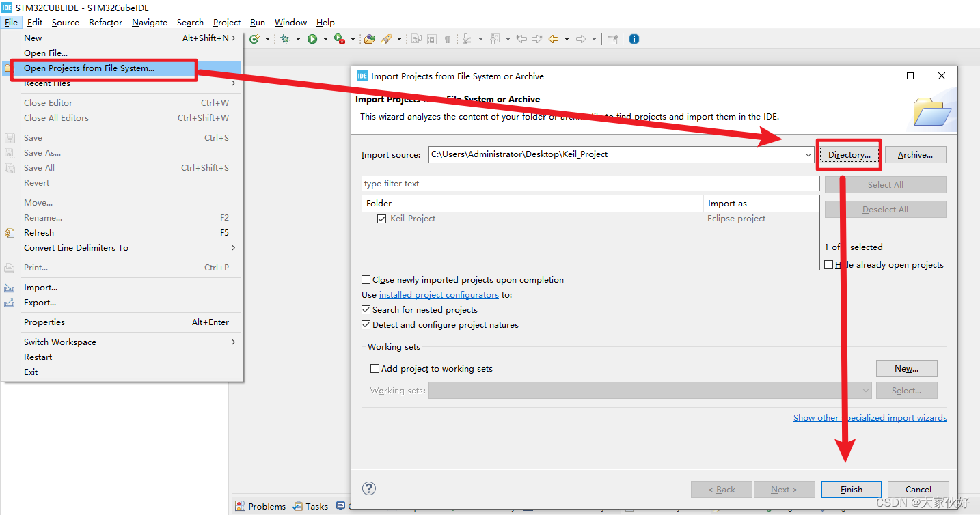Open the File menu
The width and height of the screenshot is (980, 515).
(x=11, y=22)
